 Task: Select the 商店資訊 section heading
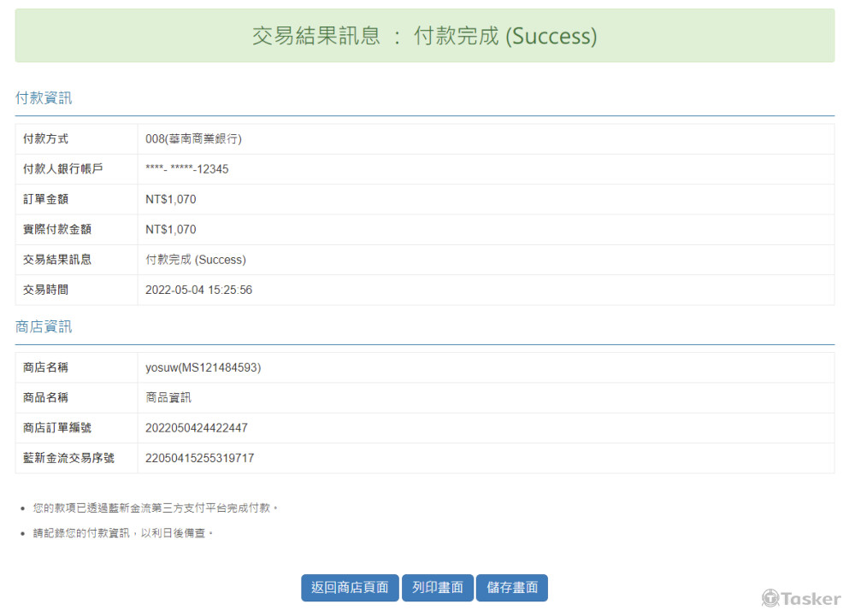(44, 327)
